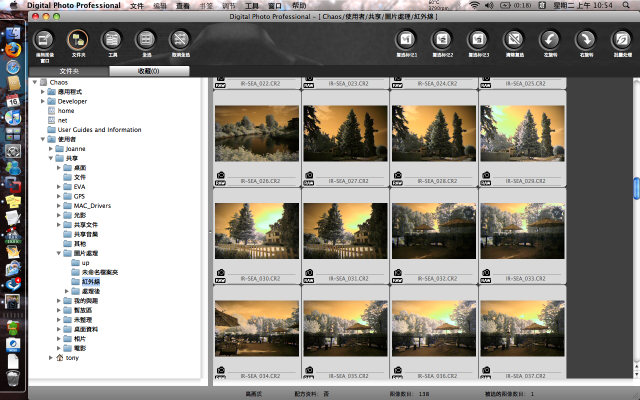Open the batch process toolbar button
This screenshot has width=640, height=400.
pyautogui.click(x=622, y=40)
